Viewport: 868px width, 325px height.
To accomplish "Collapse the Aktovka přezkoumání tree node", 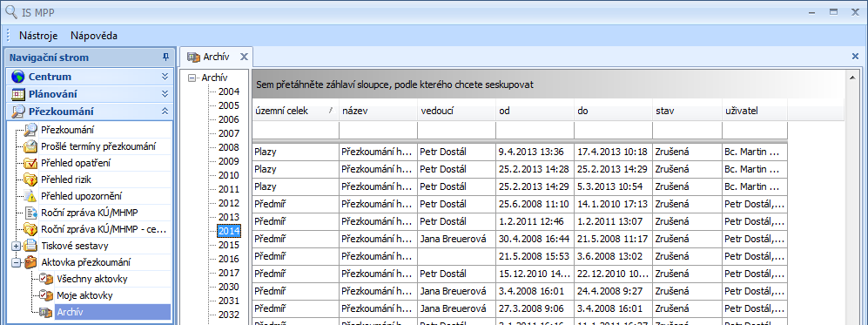I will (x=16, y=262).
